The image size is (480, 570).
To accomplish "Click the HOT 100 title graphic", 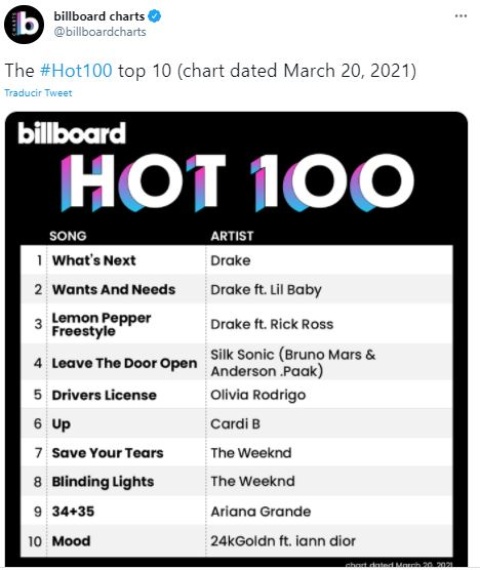I will (x=237, y=183).
